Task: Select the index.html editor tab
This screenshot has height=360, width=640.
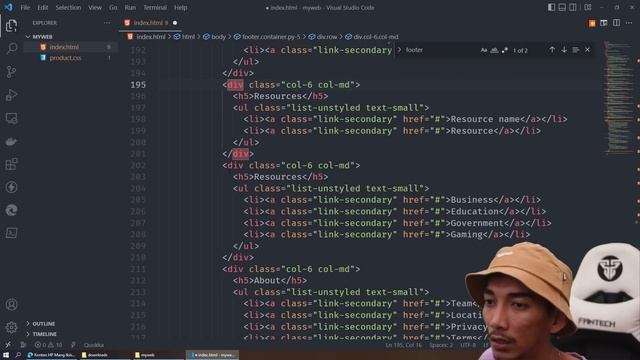Action: [150, 23]
